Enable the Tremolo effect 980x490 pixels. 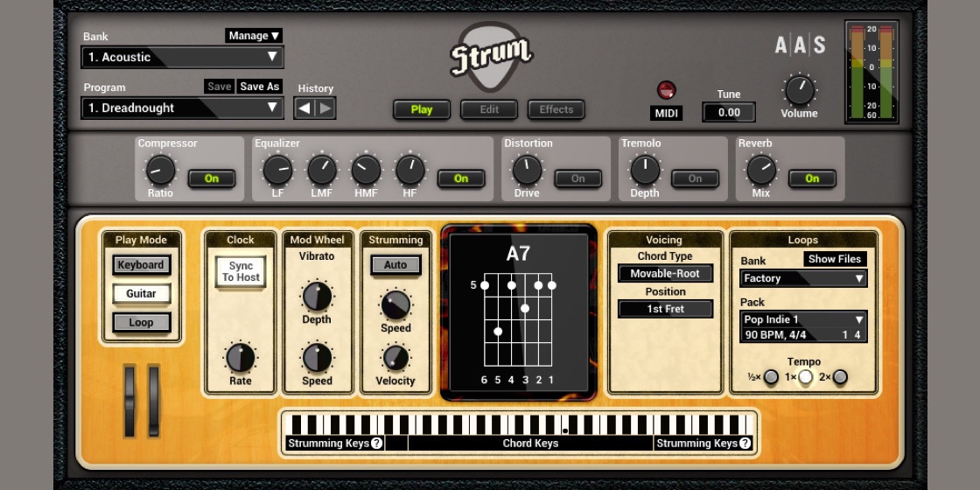(695, 178)
